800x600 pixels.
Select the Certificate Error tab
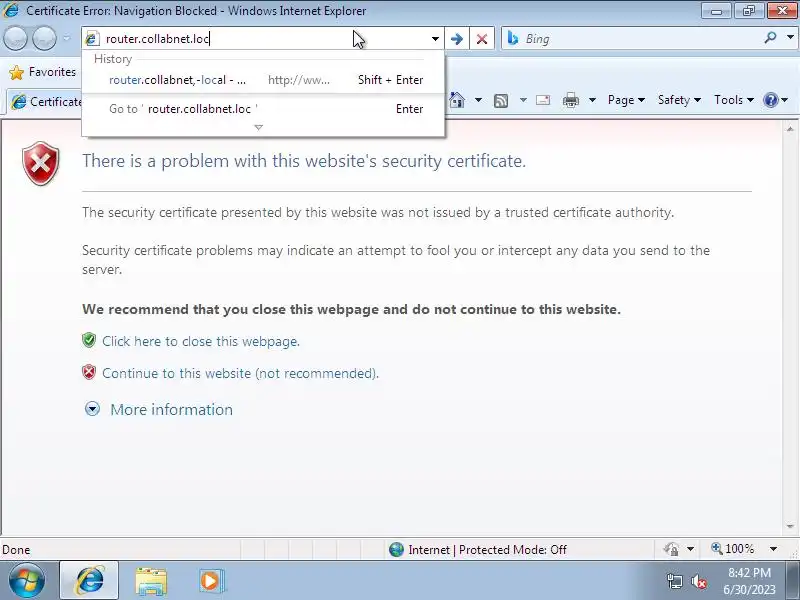[x=46, y=102]
